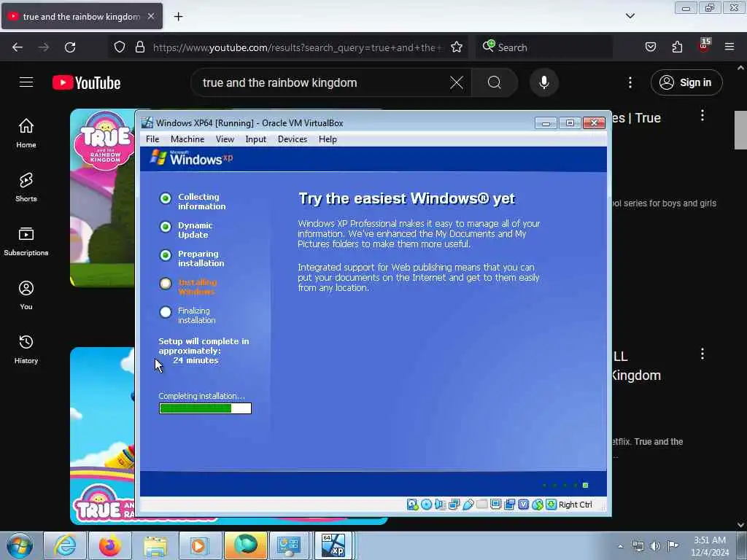Click the VirtualBox hard disk activity indicator
747x560 pixels.
coord(413,505)
